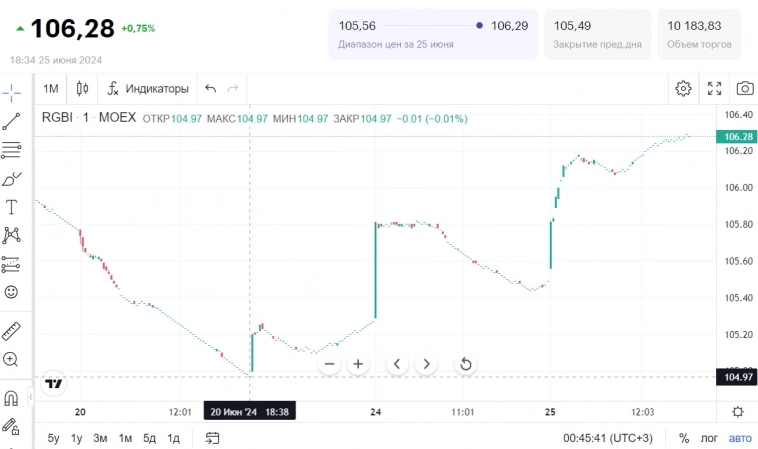Select the trend line drawing tool
Viewport: 758px width, 449px height.
pos(12,122)
